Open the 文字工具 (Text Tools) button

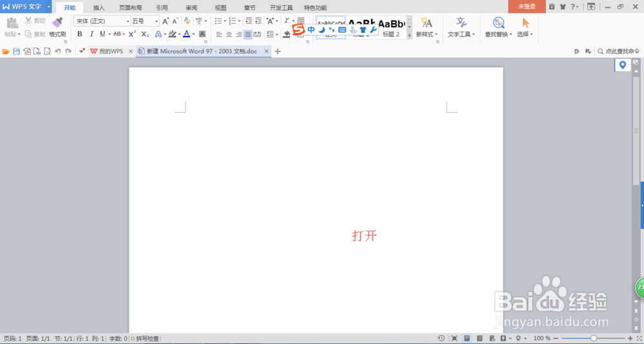coord(461,27)
